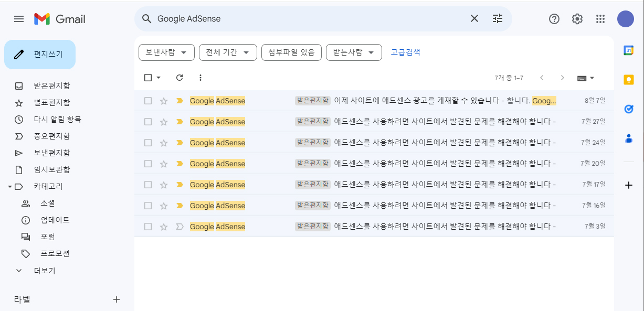The image size is (644, 311).
Task: Click the plus to create a new label
Action: [x=117, y=299]
